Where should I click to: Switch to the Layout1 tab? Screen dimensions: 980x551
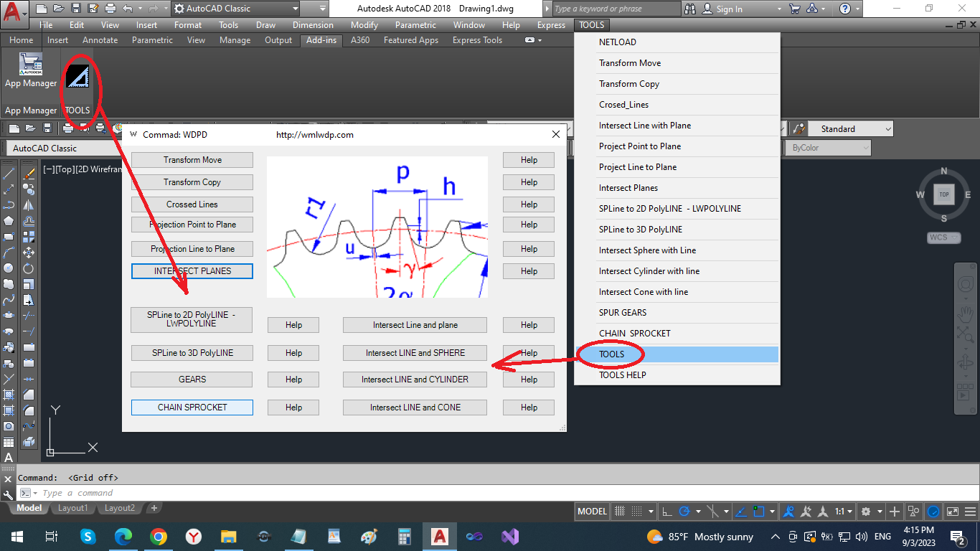click(73, 508)
